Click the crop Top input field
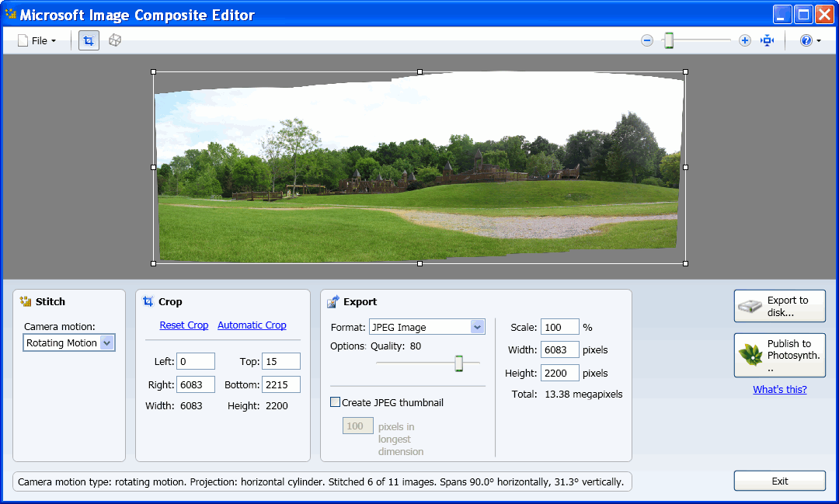 [281, 361]
